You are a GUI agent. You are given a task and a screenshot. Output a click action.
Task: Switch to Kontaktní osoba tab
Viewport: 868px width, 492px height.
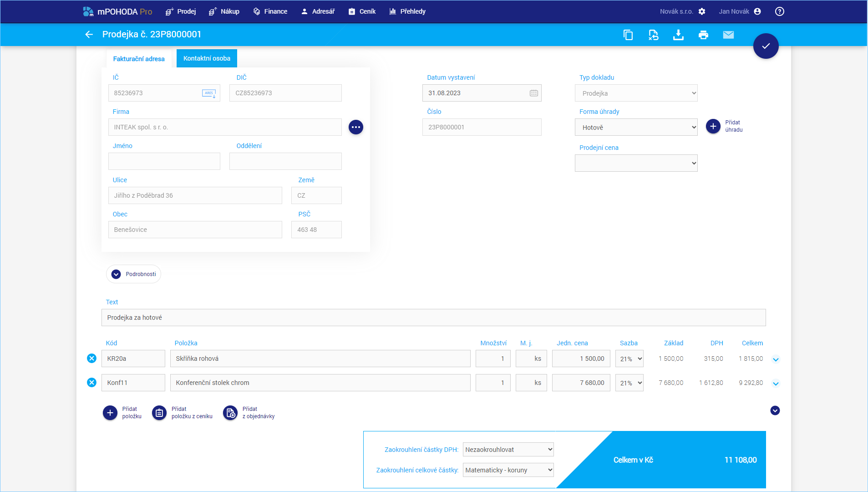click(207, 58)
